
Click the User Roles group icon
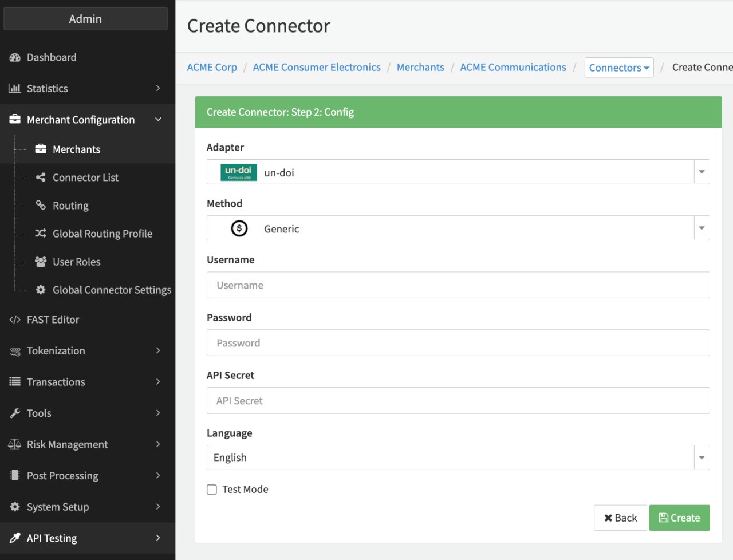point(41,262)
